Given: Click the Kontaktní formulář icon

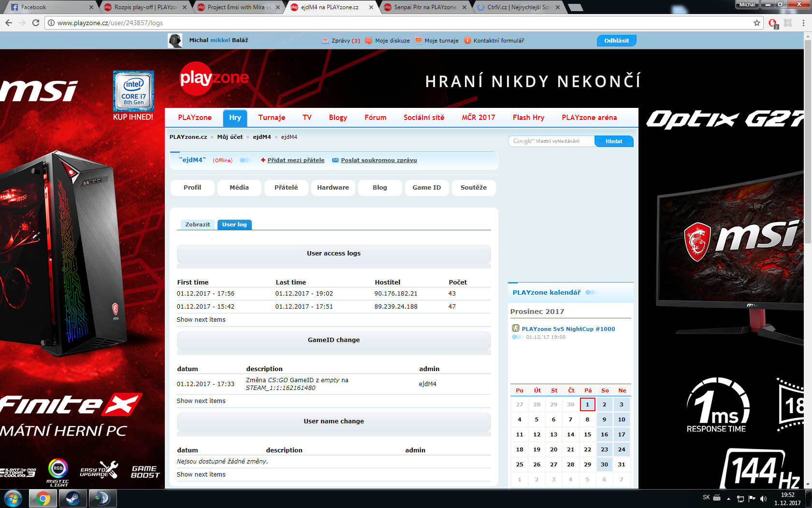Looking at the screenshot, I should tap(467, 41).
